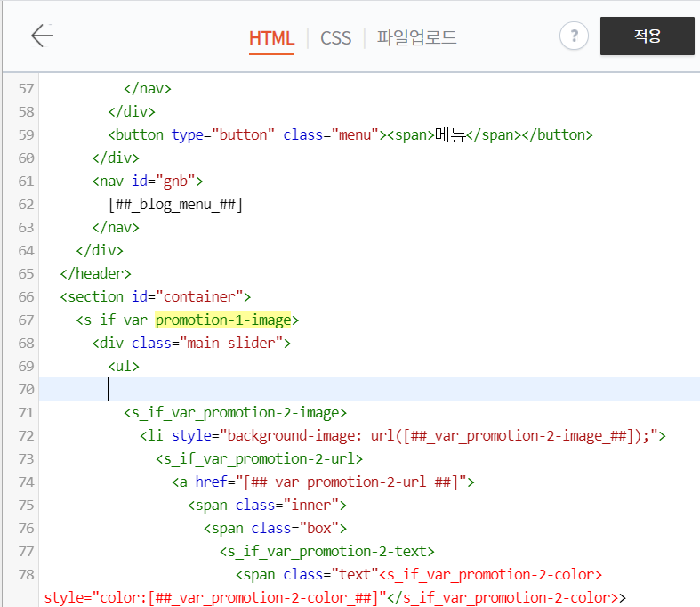Click the </div> tag on line 64
This screenshot has width=700, height=607.
[100, 251]
